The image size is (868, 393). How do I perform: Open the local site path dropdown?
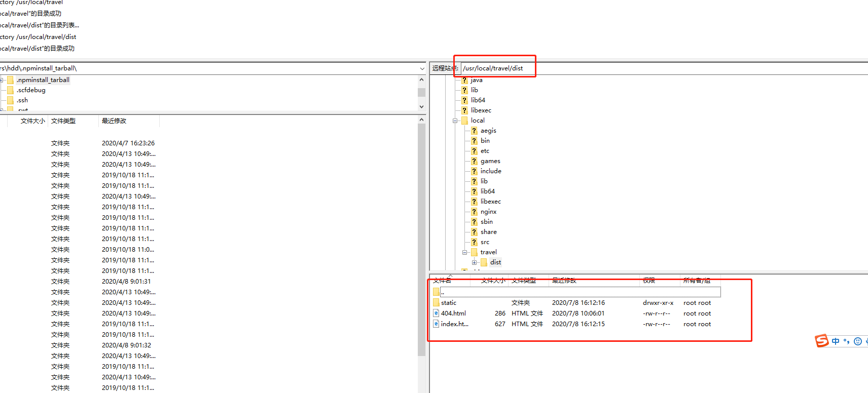tap(422, 68)
